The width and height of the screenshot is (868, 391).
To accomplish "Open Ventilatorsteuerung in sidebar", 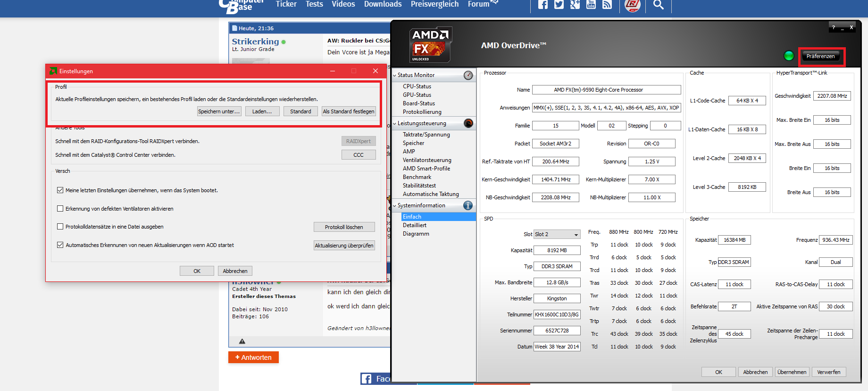I will (x=427, y=160).
